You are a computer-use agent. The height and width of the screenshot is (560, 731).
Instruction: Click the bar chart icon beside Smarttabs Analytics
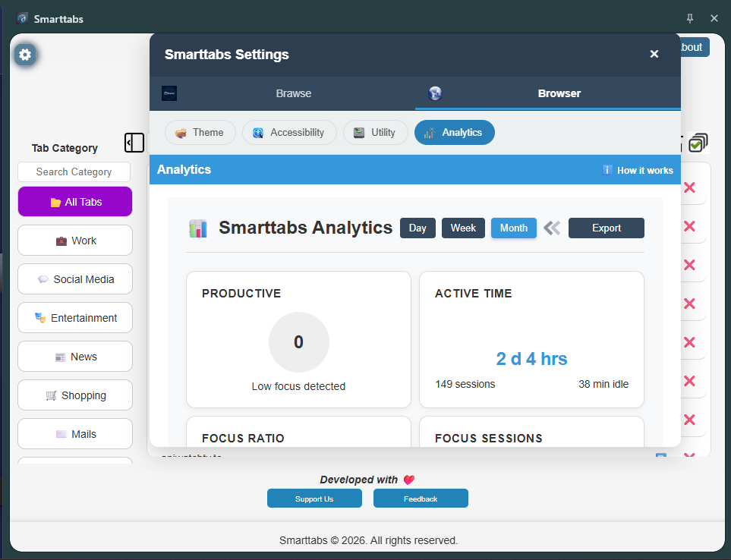[198, 228]
